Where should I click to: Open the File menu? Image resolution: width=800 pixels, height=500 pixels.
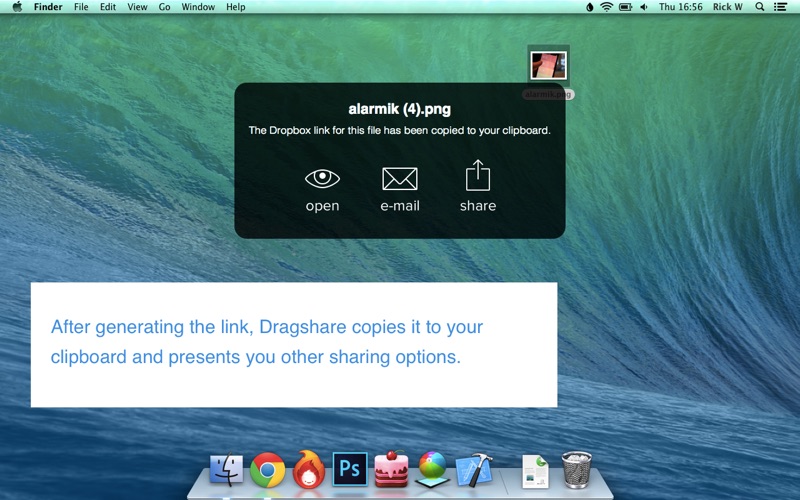point(81,7)
